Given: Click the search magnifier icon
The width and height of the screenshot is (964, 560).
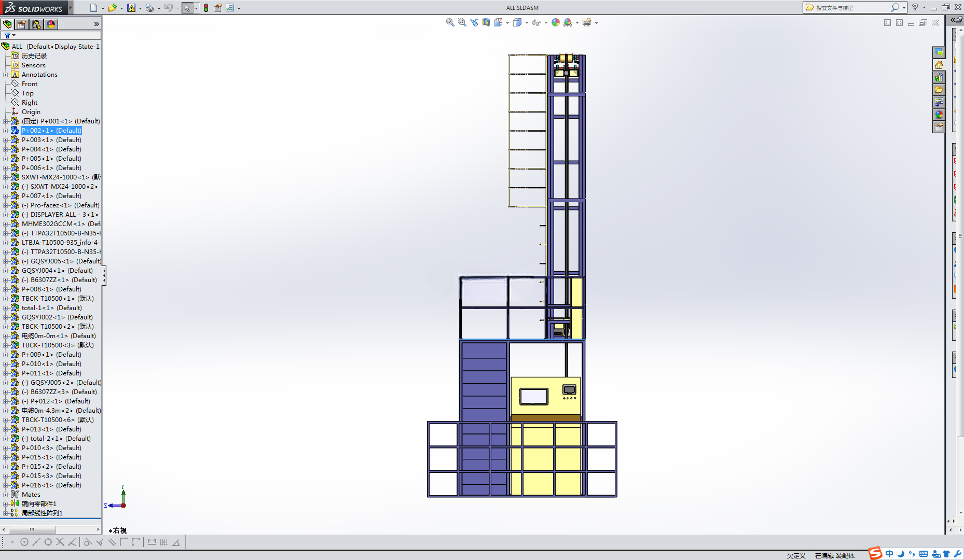Looking at the screenshot, I should point(894,7).
